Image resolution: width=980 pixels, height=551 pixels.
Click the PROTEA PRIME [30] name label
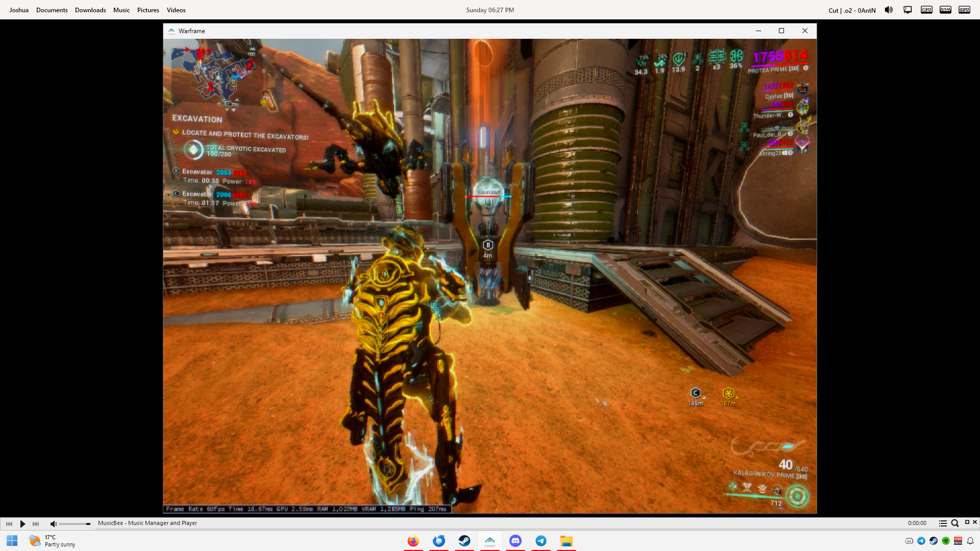click(x=773, y=69)
